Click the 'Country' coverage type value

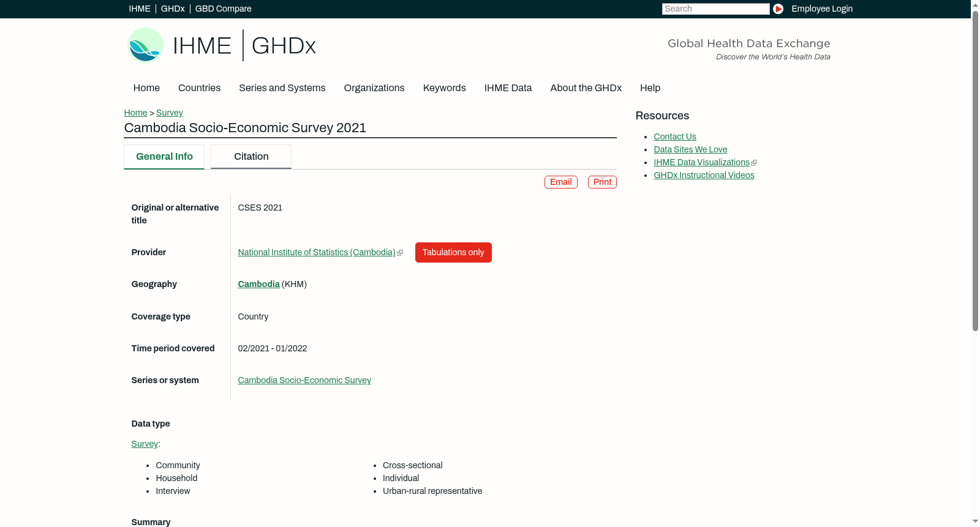253,316
